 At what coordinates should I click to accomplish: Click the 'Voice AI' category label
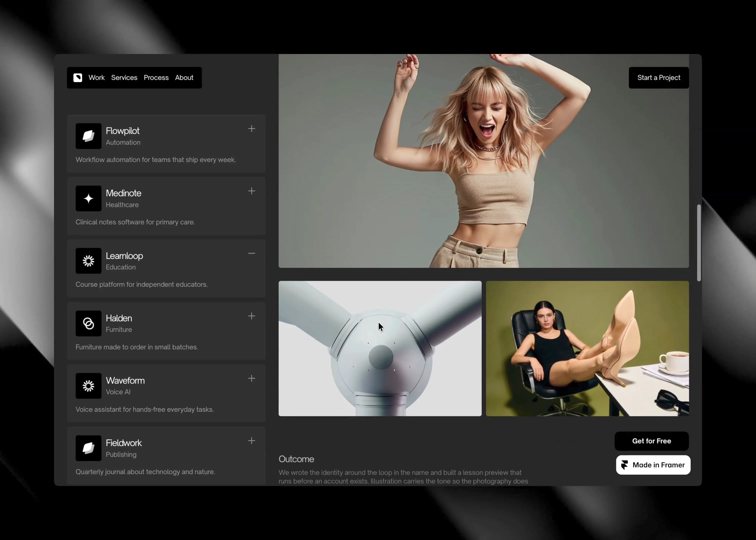(x=118, y=392)
